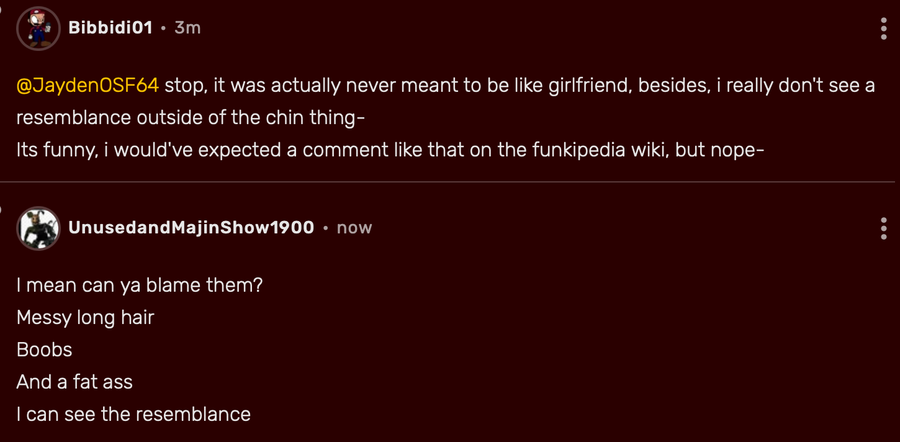Click the "I can see the resemblance" line
Image resolution: width=900 pixels, height=442 pixels.
[x=134, y=414]
